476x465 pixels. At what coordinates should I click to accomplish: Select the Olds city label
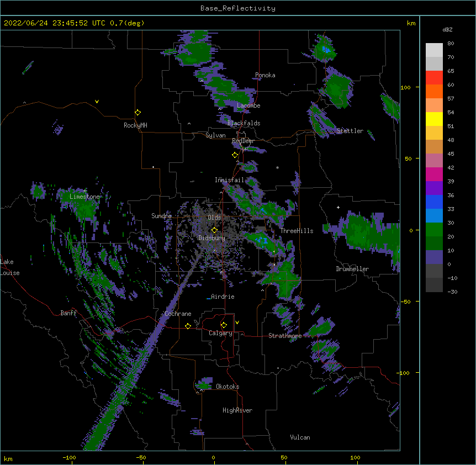coord(214,218)
